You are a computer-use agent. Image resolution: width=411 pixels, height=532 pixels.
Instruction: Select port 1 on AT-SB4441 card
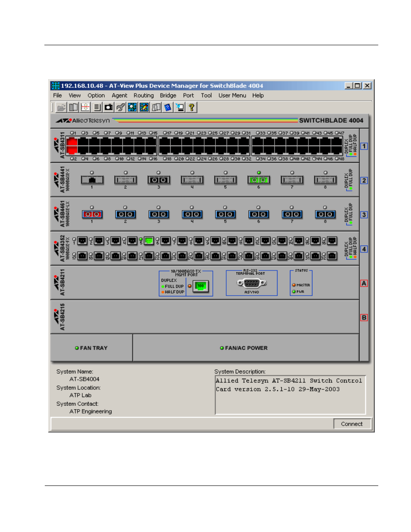pos(92,180)
